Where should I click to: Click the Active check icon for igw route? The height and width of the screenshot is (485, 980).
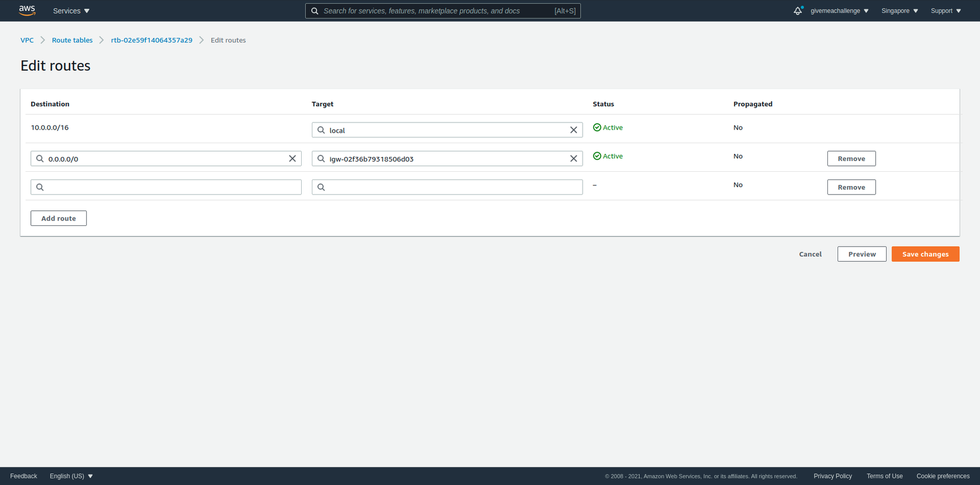coord(597,156)
